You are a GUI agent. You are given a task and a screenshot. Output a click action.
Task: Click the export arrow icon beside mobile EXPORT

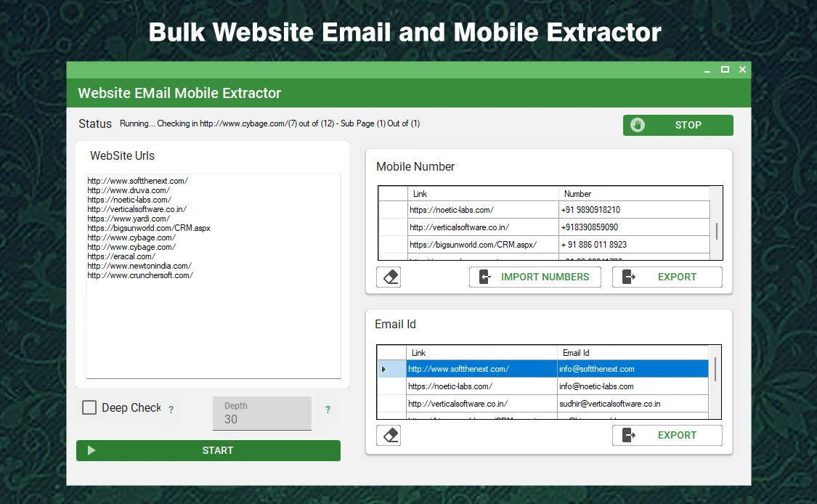pyautogui.click(x=629, y=277)
